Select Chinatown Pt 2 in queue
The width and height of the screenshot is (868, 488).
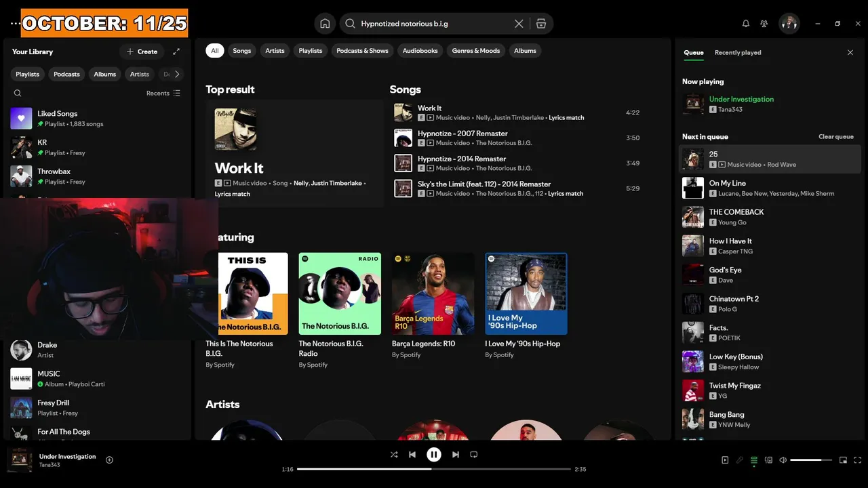770,304
